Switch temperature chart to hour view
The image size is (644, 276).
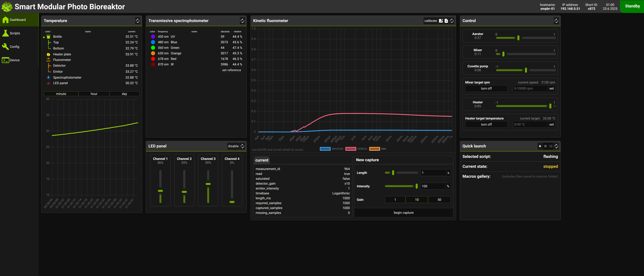[x=94, y=94]
